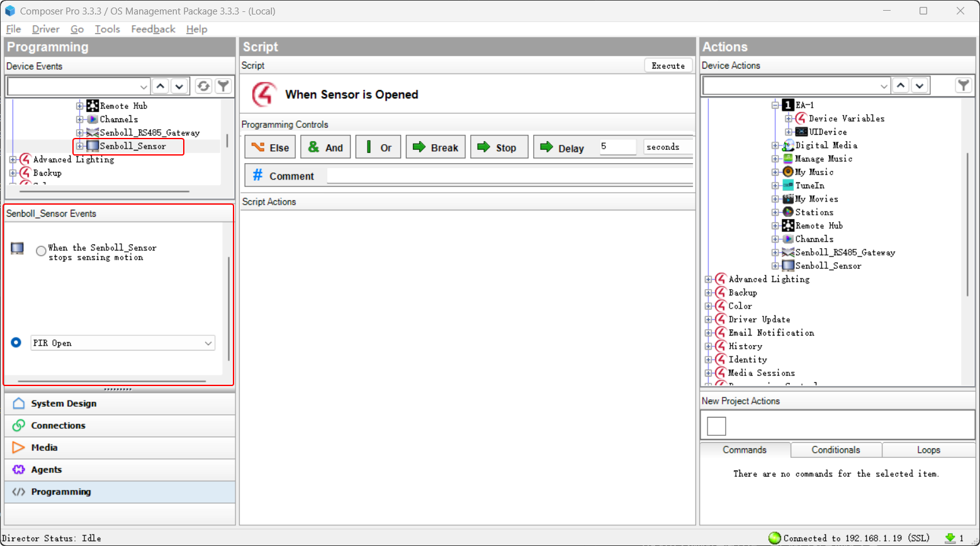980x546 pixels.
Task: Click the TuneIn icon in Actions tree
Action: pyautogui.click(x=787, y=185)
